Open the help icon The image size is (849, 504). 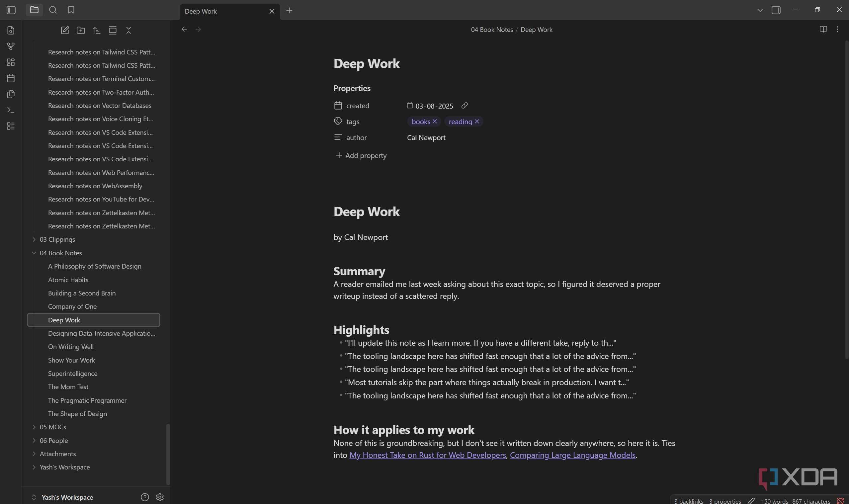[x=145, y=497]
